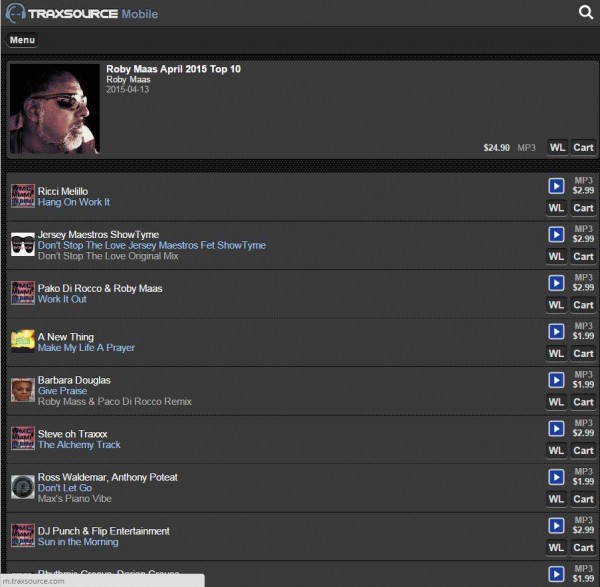This screenshot has height=587, width=600.
Task: Click Ricci Melillo track artwork thumbnail
Action: [x=23, y=196]
